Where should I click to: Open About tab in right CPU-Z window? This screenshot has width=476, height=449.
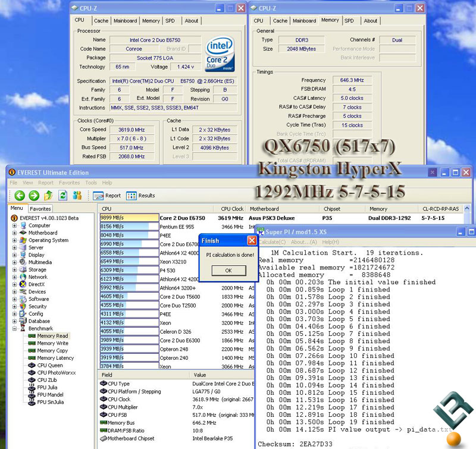coord(370,21)
